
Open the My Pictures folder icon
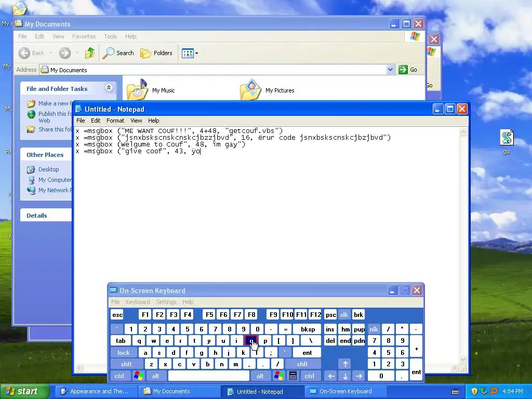tap(251, 89)
